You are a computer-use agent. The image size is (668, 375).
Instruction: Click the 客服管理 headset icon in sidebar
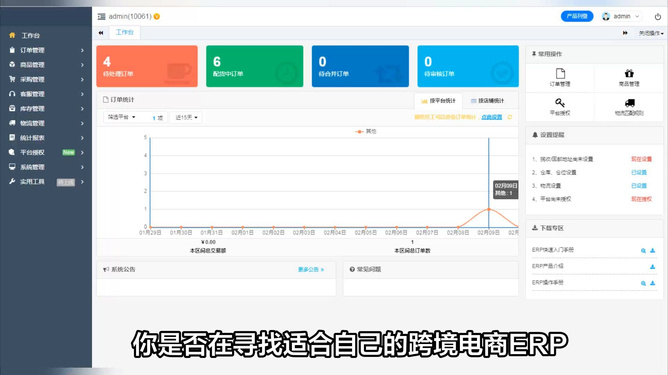click(x=12, y=94)
